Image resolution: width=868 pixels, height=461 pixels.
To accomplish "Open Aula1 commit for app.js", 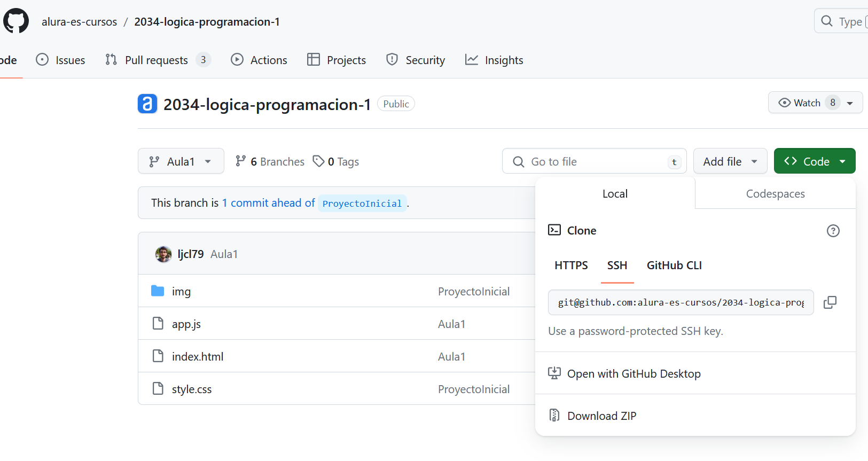I will pos(452,324).
